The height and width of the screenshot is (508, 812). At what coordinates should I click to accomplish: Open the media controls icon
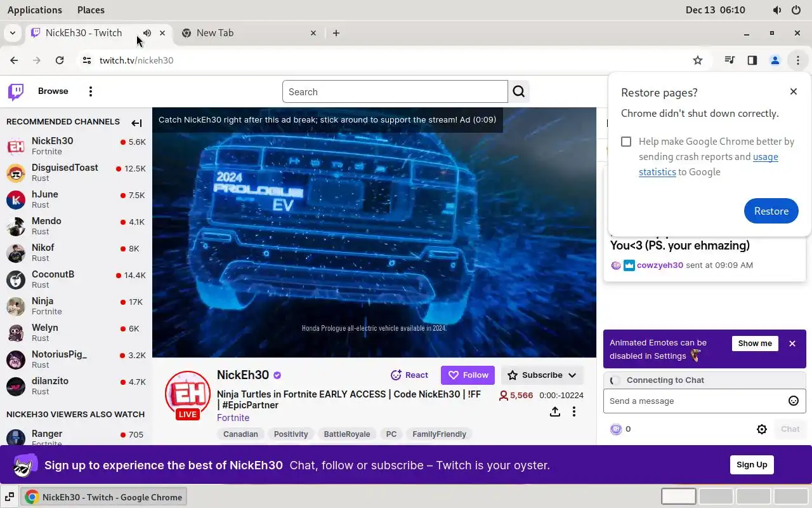pyautogui.click(x=730, y=60)
